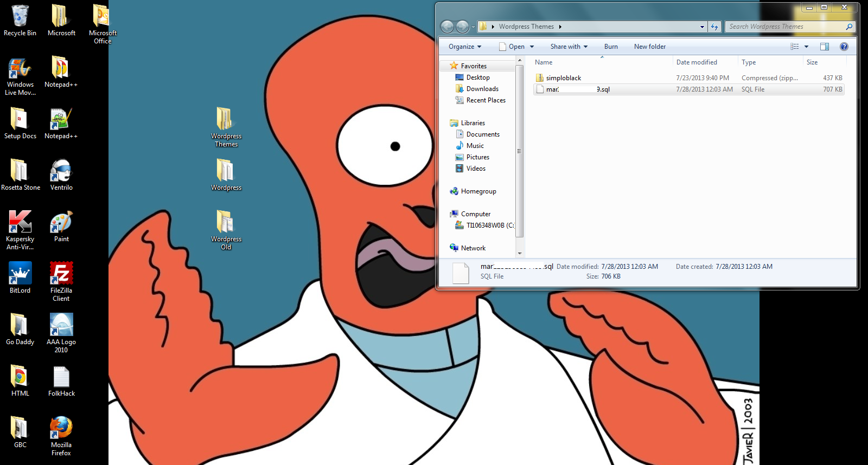This screenshot has width=868, height=465.
Task: Open the Go Daddy folder
Action: pyautogui.click(x=20, y=330)
